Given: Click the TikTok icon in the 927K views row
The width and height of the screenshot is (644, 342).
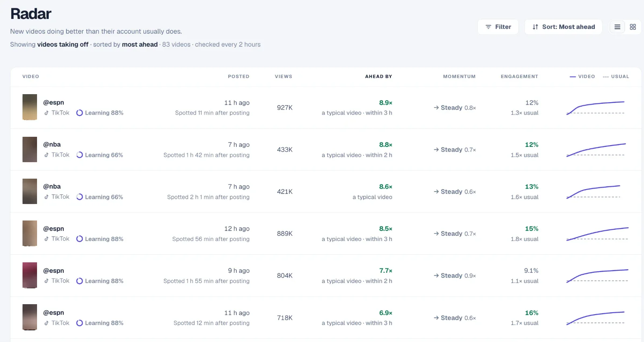Looking at the screenshot, I should (x=47, y=113).
